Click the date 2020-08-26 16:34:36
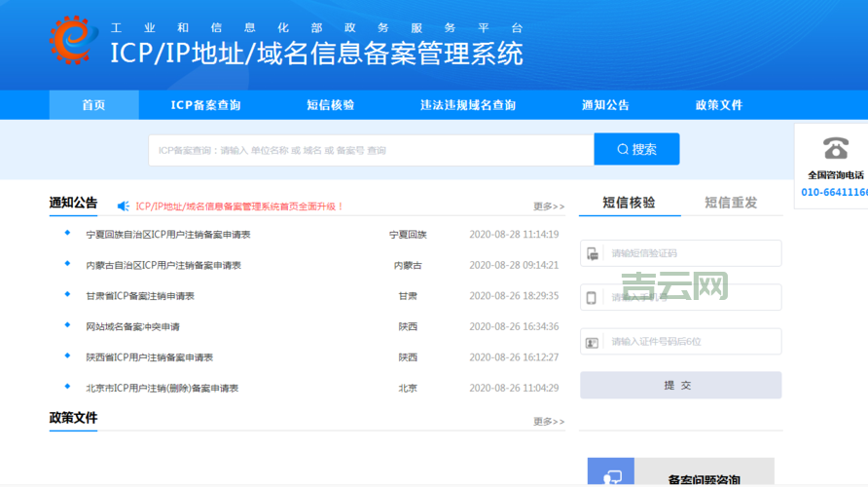 [514, 327]
